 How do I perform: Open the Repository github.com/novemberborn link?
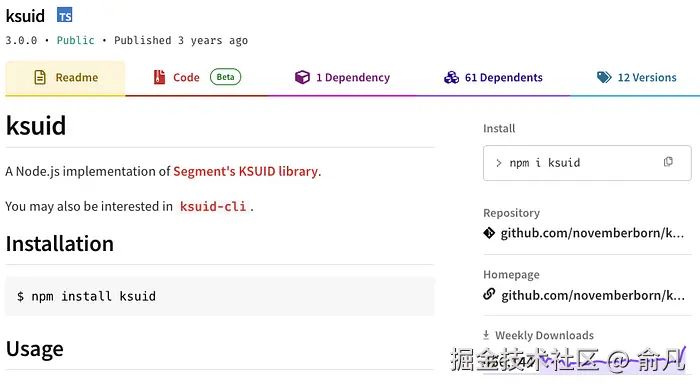[592, 233]
